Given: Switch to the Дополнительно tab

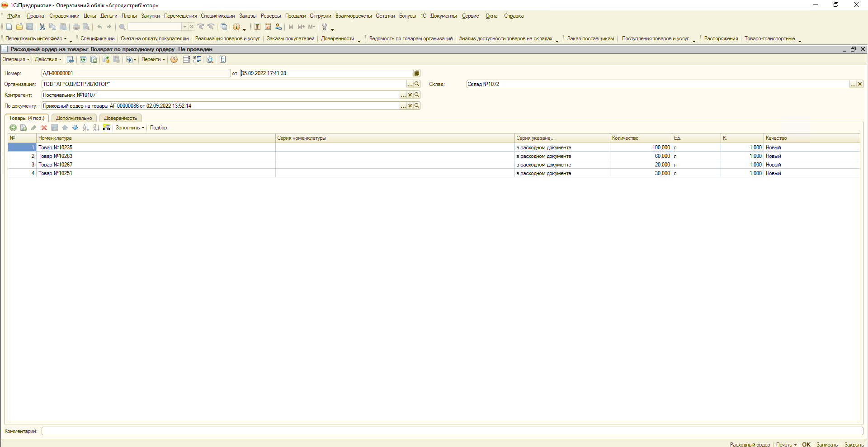Looking at the screenshot, I should pos(74,118).
